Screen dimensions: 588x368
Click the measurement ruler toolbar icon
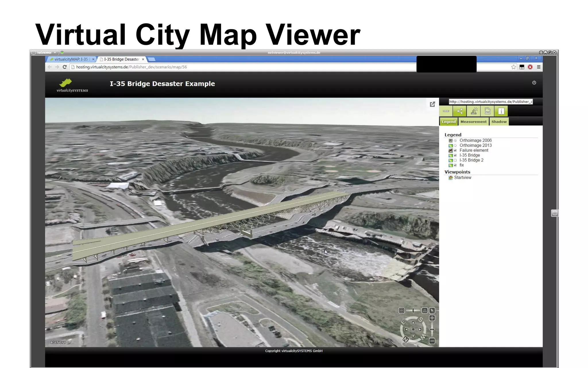446,111
